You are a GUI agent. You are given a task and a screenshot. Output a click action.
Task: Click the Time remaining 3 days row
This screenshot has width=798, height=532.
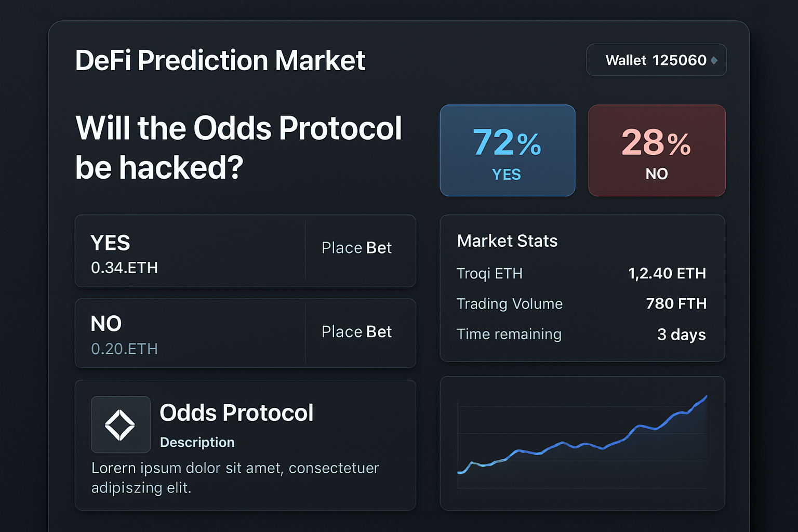click(581, 334)
